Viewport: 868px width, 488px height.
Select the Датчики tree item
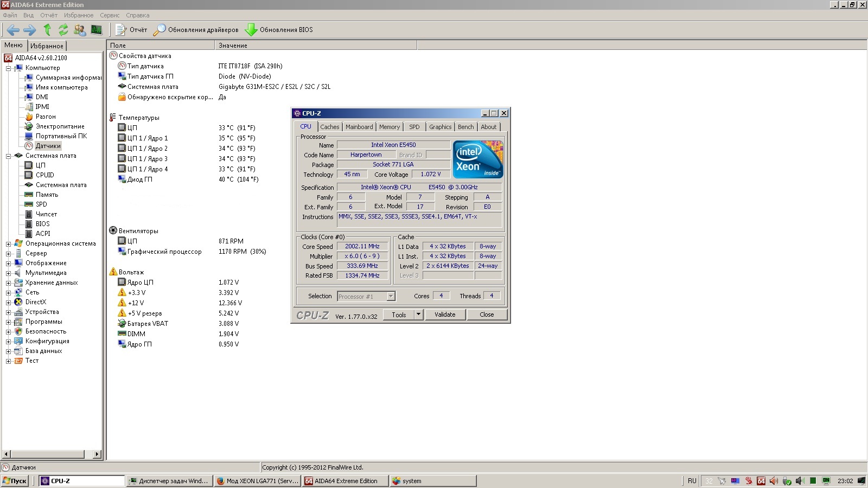(48, 146)
